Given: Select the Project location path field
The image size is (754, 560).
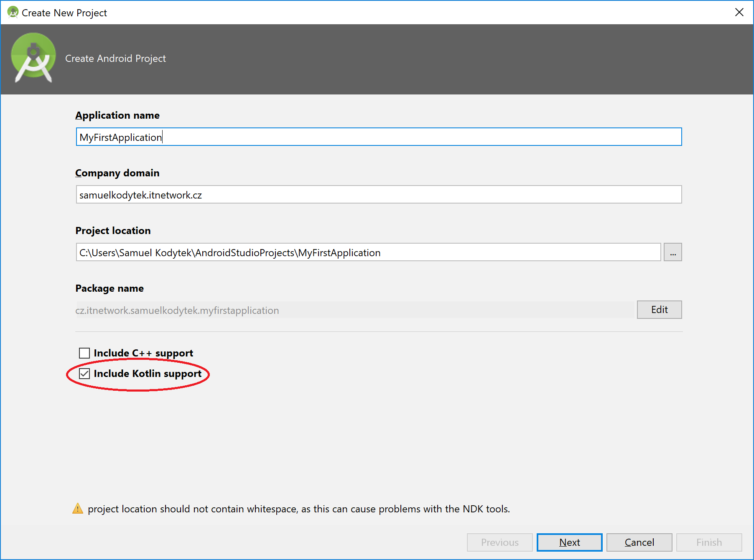Looking at the screenshot, I should [368, 252].
